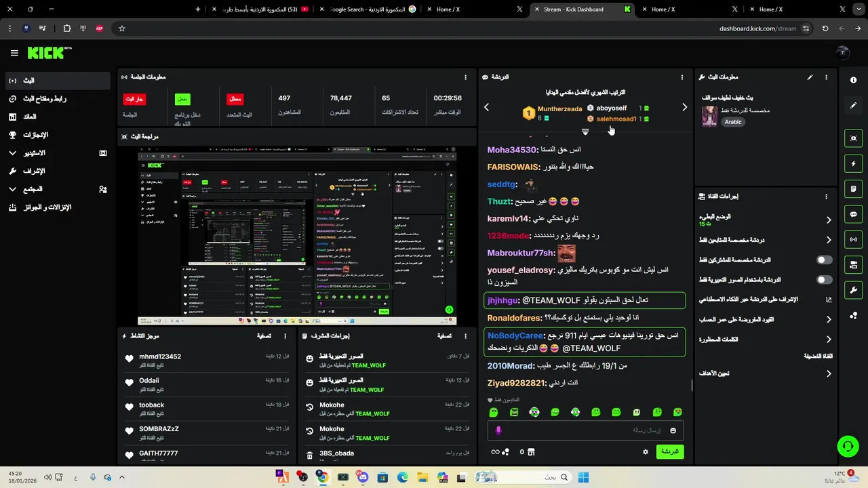This screenshot has width=868, height=488.
Task: Click the three-dots bubbles icon in right toolbar
Action: point(853,315)
